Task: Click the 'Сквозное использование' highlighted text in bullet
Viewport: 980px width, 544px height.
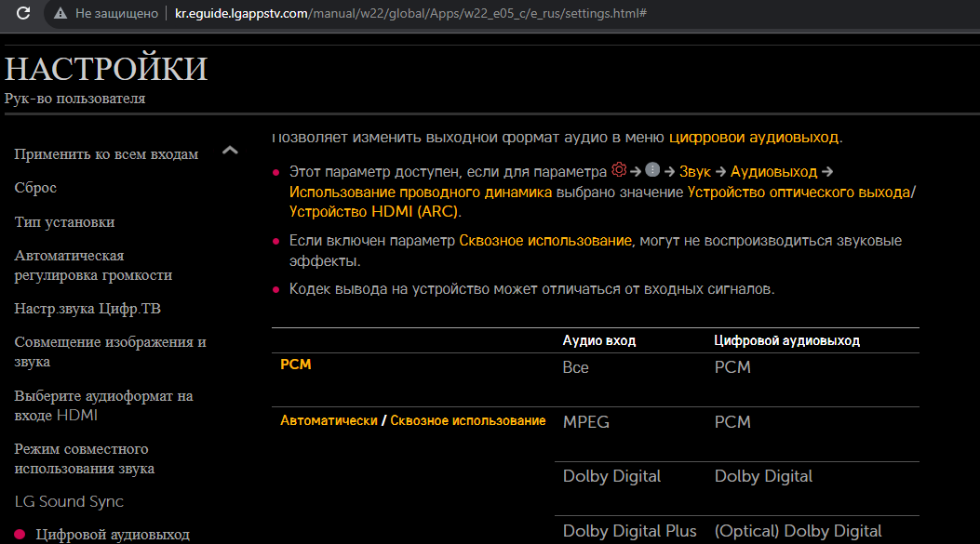Action: pos(545,241)
